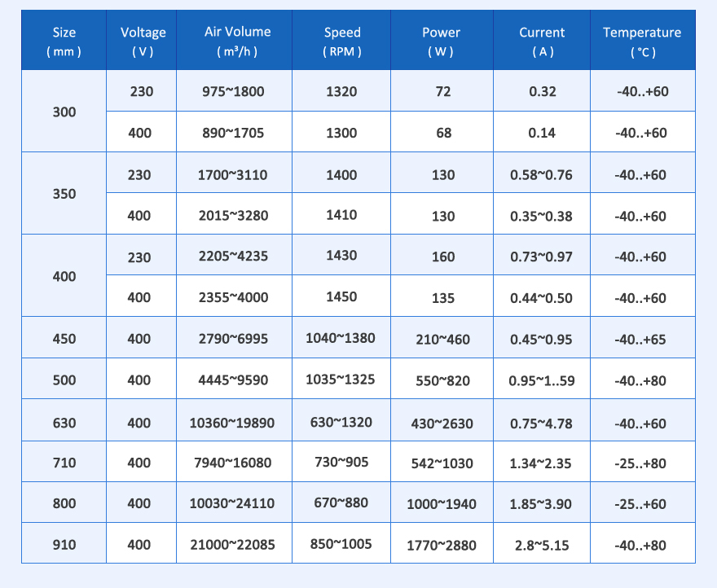
Task: Click the 350 size cell
Action: [x=64, y=194]
